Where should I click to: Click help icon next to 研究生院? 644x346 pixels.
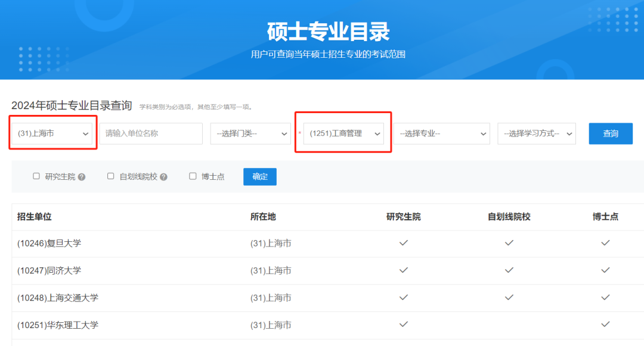click(82, 177)
